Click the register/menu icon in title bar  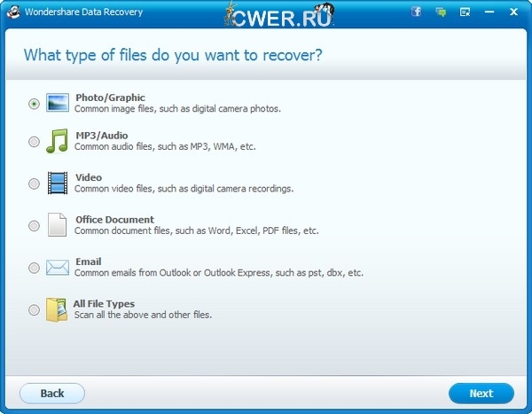point(465,12)
